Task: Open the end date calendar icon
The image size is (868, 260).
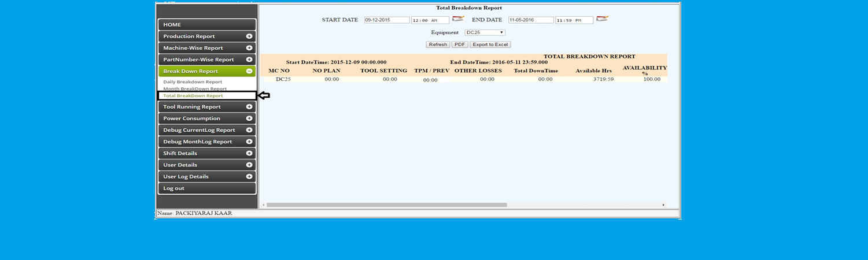Action: coord(602,19)
